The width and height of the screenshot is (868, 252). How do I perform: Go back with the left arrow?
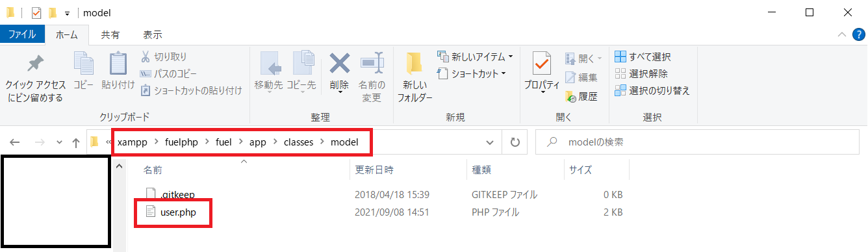tap(16, 142)
